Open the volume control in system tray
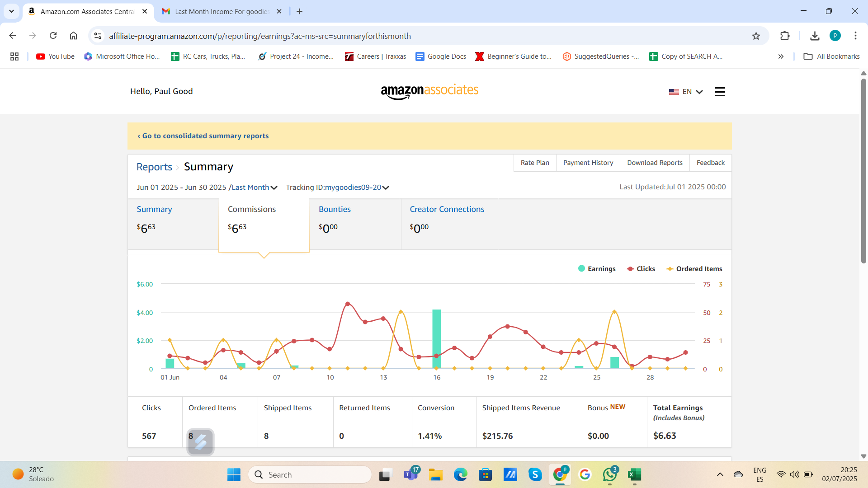Viewport: 868px width, 488px height. click(794, 474)
